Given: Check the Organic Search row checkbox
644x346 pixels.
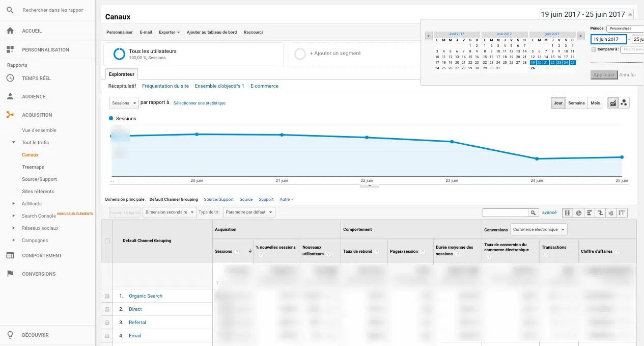Looking at the screenshot, I should (x=107, y=296).
